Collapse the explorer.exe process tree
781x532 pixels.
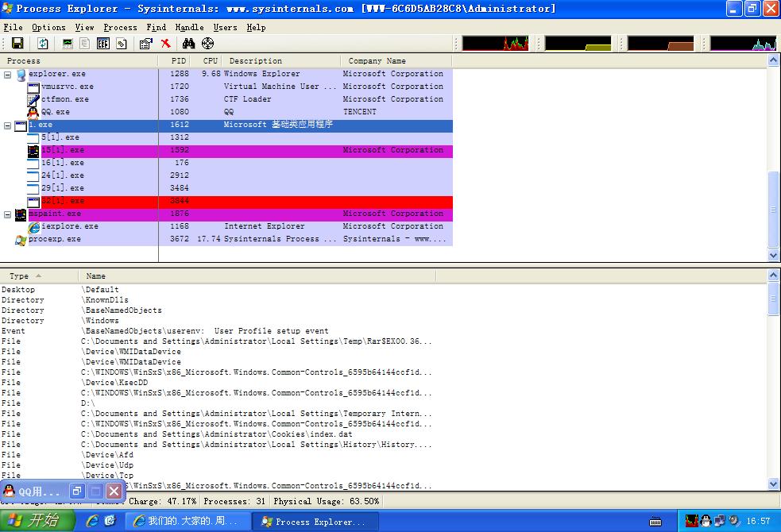click(x=8, y=75)
